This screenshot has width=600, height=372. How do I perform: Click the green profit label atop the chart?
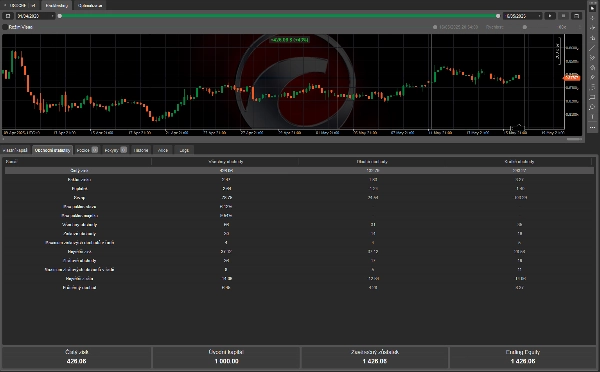coord(290,40)
